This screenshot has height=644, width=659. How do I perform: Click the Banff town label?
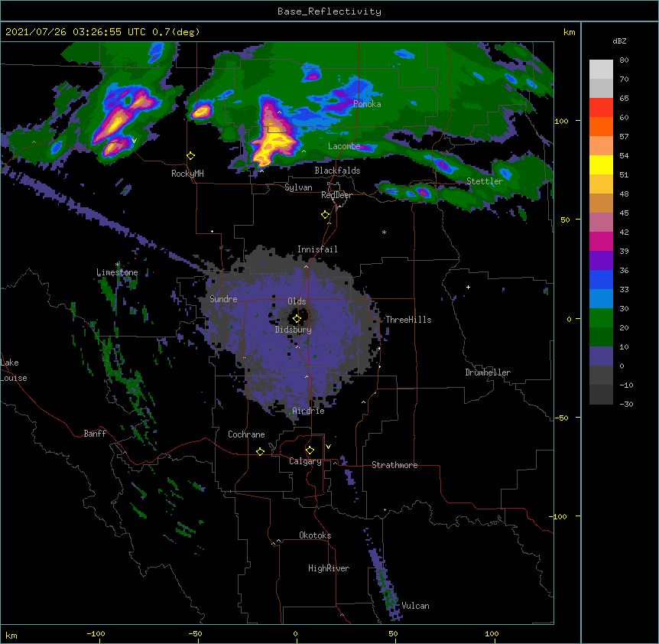[95, 434]
